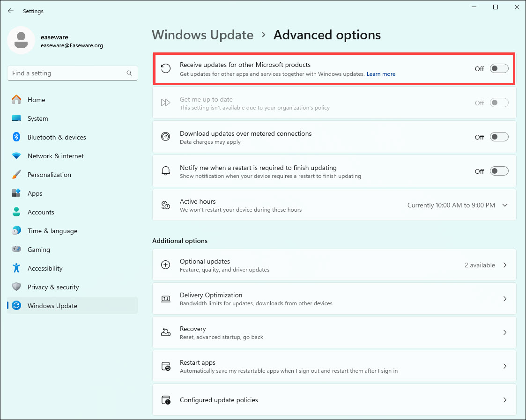Viewport: 526px width, 420px height.
Task: Toggle the Get me up to date switch
Action: pos(499,103)
